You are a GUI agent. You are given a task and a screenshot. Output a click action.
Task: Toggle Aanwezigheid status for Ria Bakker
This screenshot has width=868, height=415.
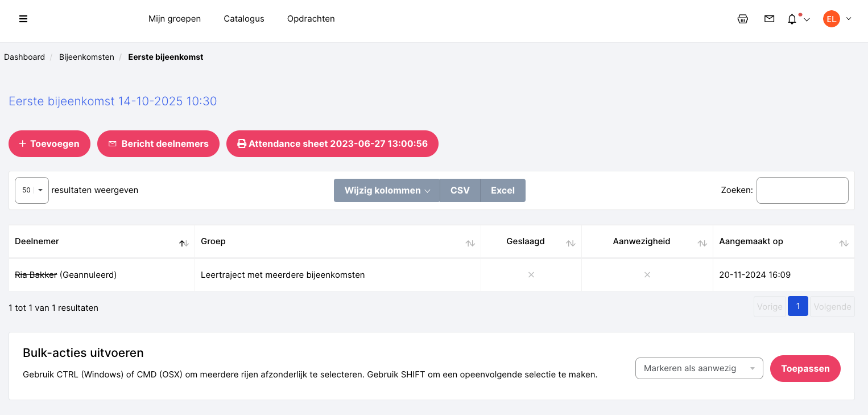[x=647, y=275]
